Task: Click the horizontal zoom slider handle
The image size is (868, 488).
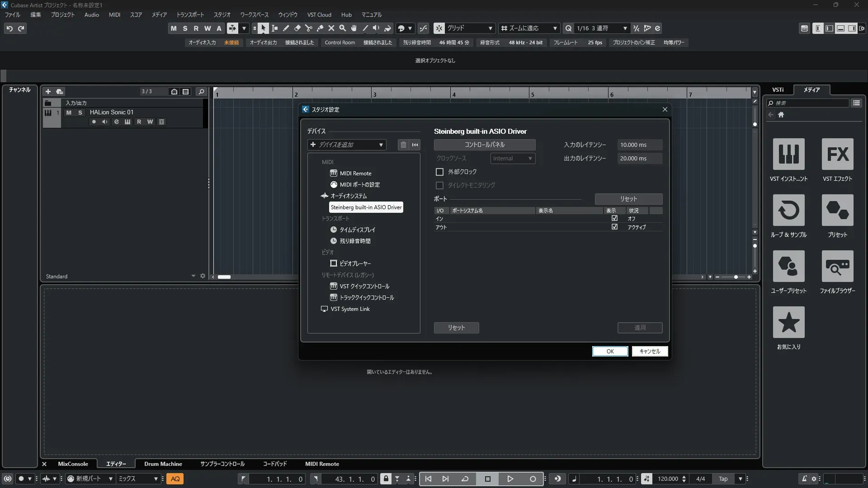Action: [x=736, y=277]
